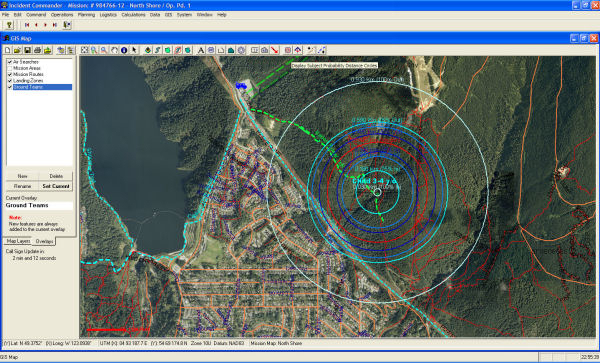This screenshot has height=363, width=600.
Task: Open the GIS menu
Action: tap(168, 15)
